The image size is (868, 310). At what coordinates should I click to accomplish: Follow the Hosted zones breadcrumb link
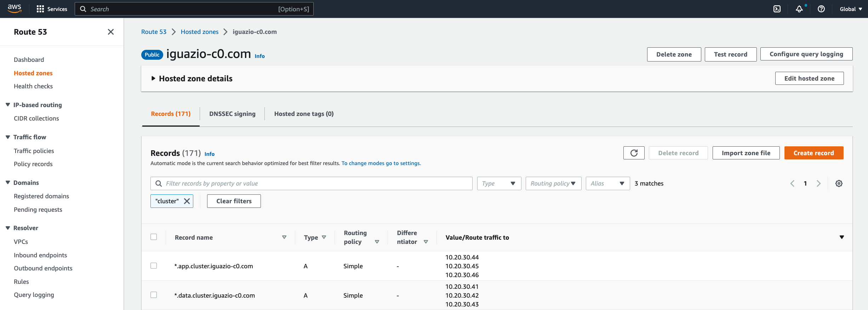click(200, 32)
